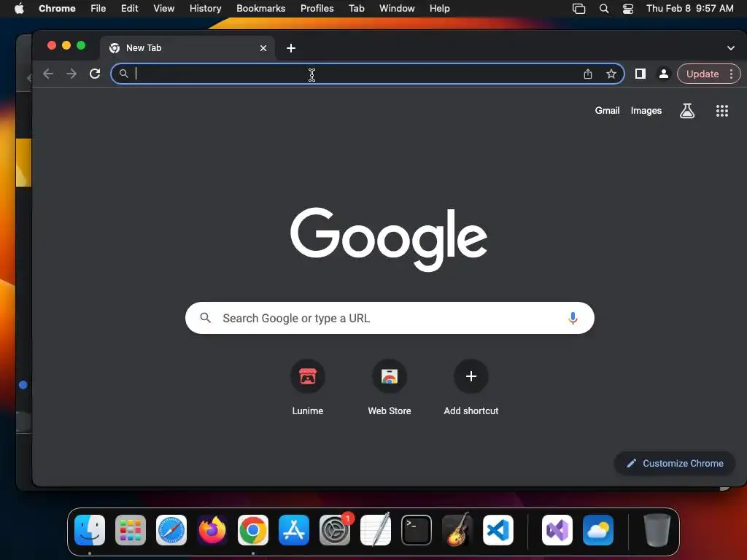The image size is (747, 560).
Task: Open the Chrome application menu
Action: (x=57, y=8)
